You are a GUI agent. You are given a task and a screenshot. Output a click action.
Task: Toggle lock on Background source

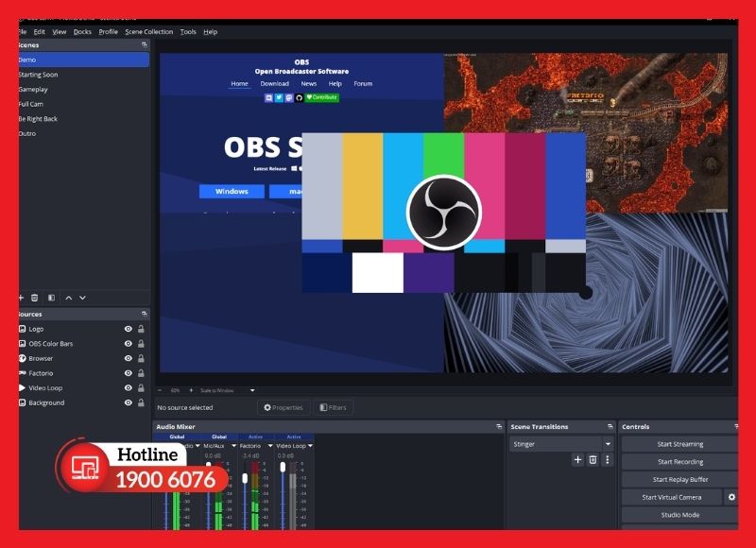(141, 402)
